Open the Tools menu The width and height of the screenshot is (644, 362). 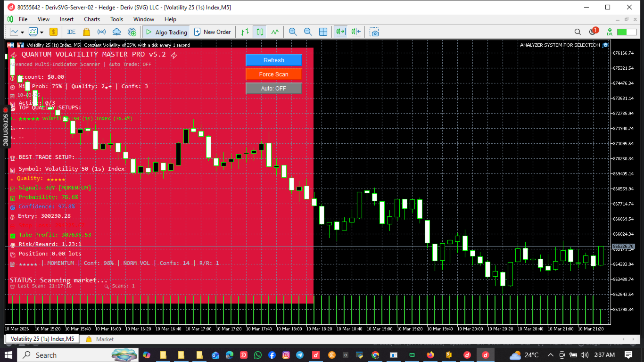pyautogui.click(x=116, y=19)
